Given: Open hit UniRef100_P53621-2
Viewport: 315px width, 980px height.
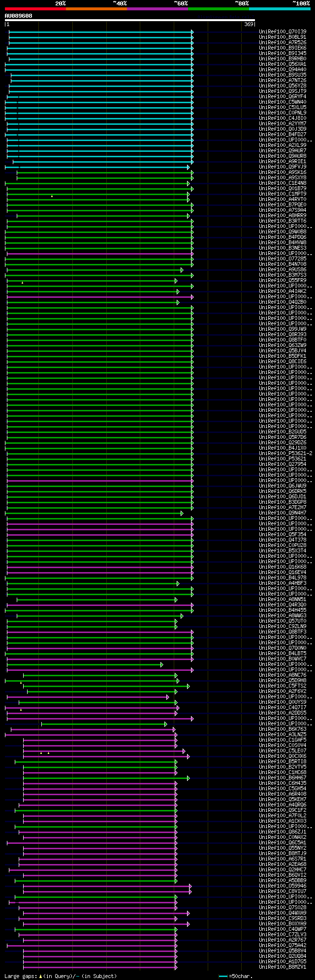Looking at the screenshot, I should tap(285, 453).
